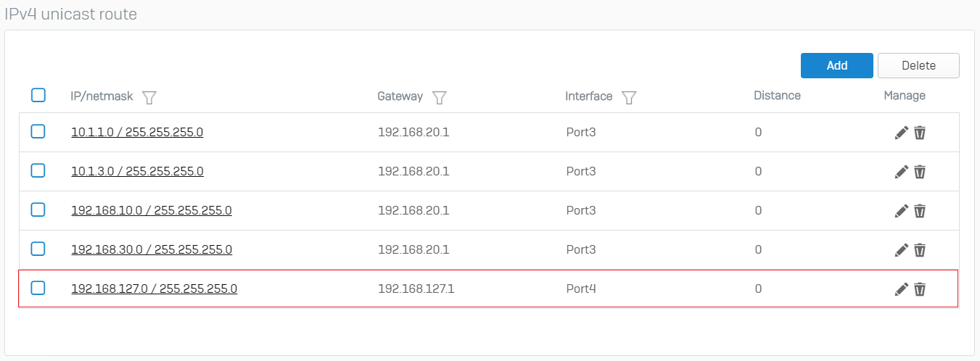Tick the checkbox for route 192.168.30.0
The width and height of the screenshot is (980, 361).
(x=38, y=249)
